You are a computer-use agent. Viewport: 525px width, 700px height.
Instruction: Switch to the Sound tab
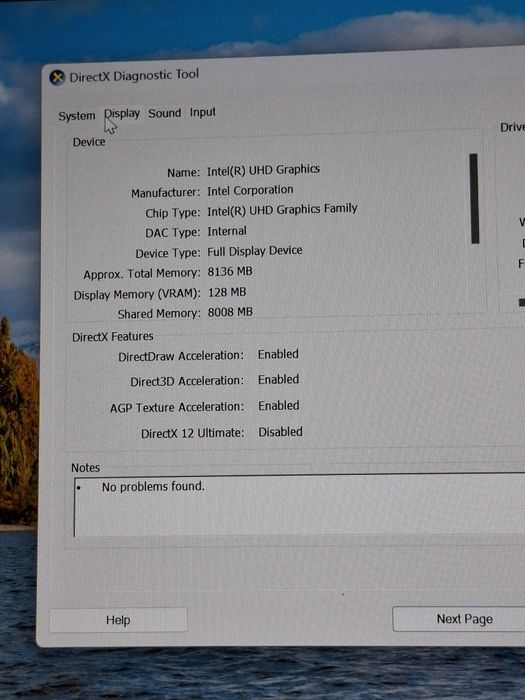pos(165,113)
